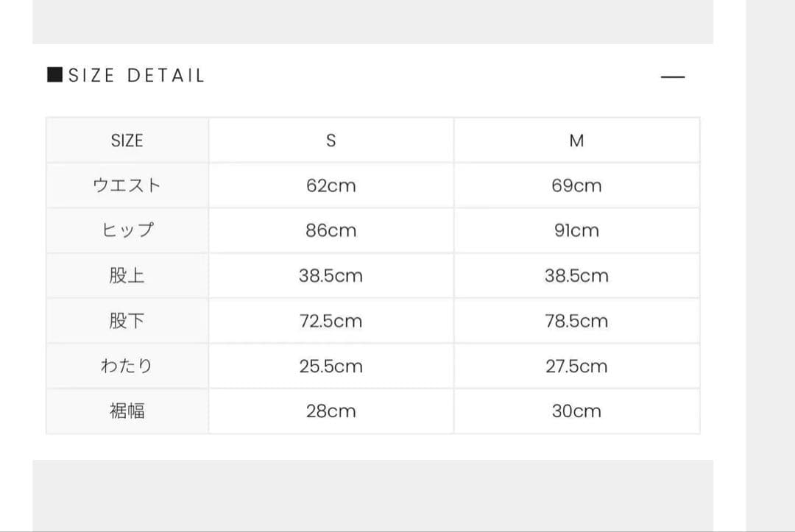Click the わたり row label
This screenshot has width=795, height=532.
point(127,366)
